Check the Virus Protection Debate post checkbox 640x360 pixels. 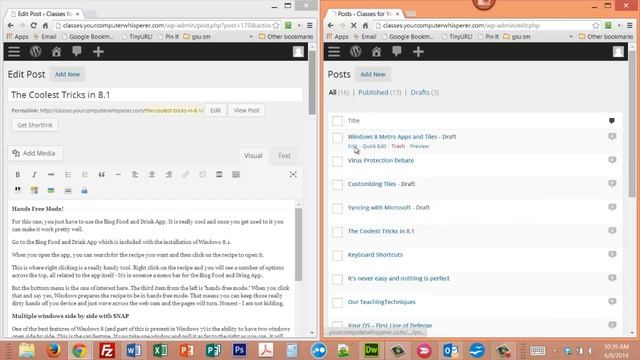pyautogui.click(x=337, y=161)
